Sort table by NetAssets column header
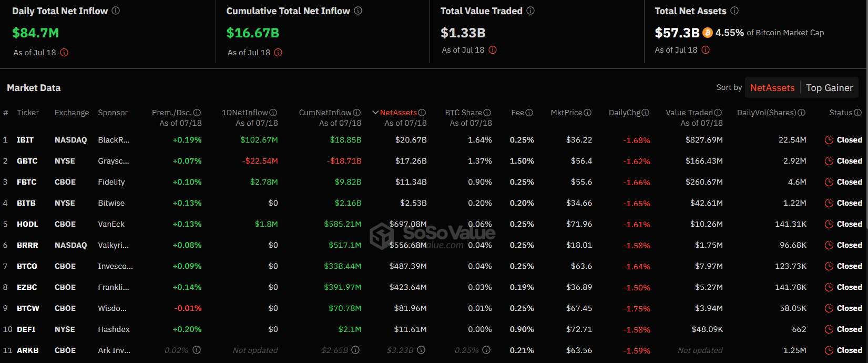868x363 pixels. click(x=398, y=113)
